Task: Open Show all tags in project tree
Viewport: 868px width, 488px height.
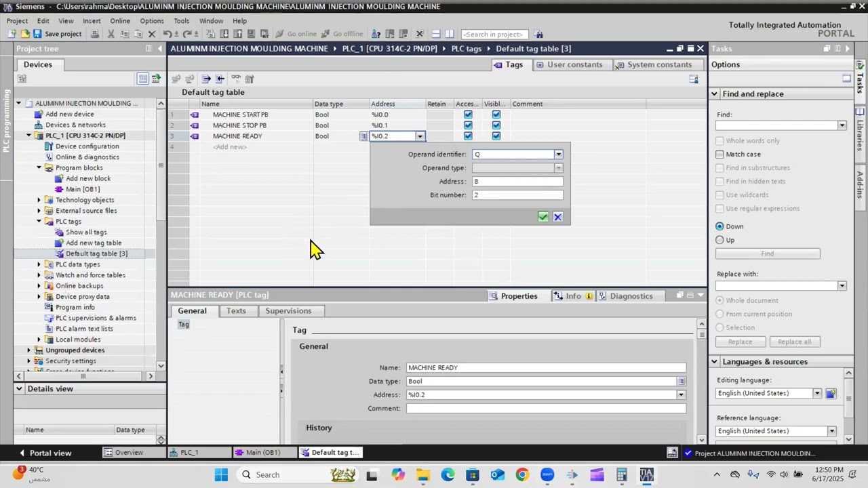Action: pos(86,232)
